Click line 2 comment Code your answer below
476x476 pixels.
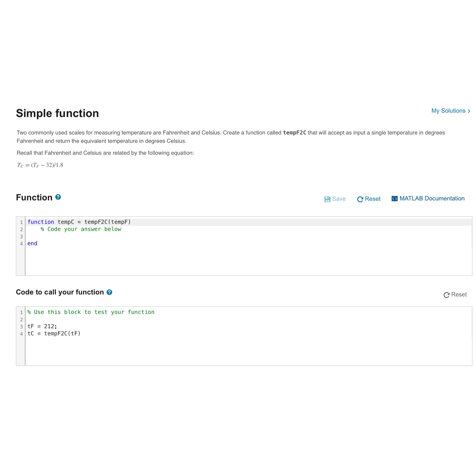click(81, 229)
